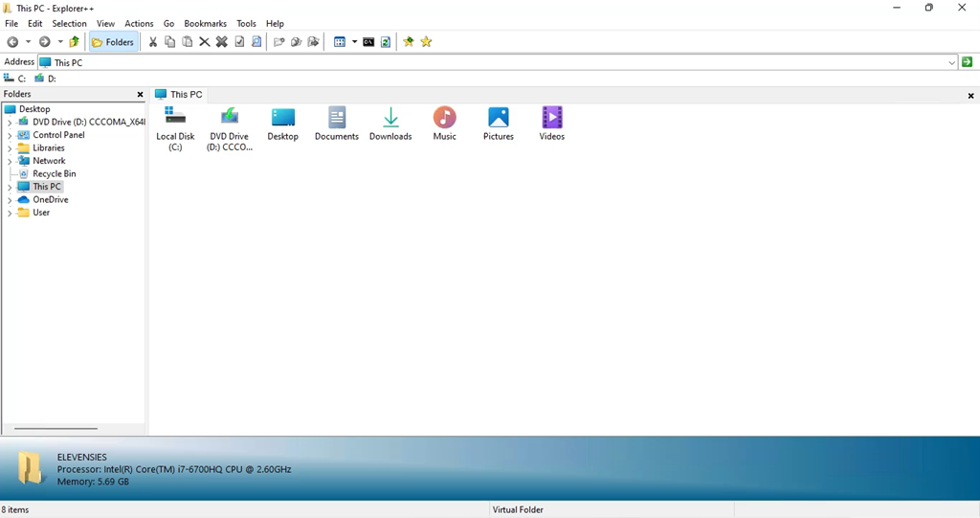The width and height of the screenshot is (980, 518).
Task: Select the Videos folder icon
Action: [x=552, y=124]
